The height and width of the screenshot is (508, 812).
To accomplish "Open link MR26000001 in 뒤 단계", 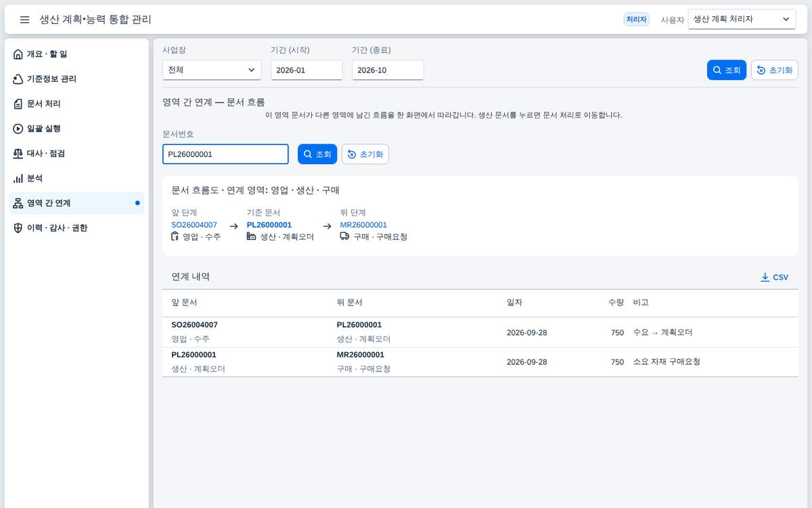I will point(363,225).
